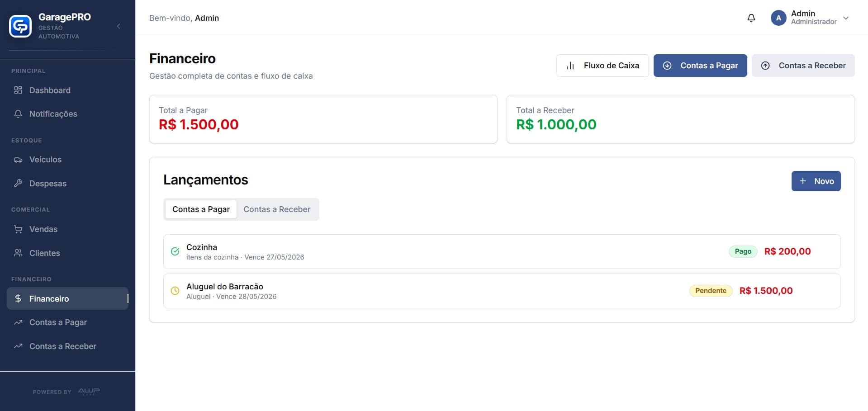The width and height of the screenshot is (868, 411).
Task: Select Financeiro in the sidebar
Action: (x=67, y=298)
